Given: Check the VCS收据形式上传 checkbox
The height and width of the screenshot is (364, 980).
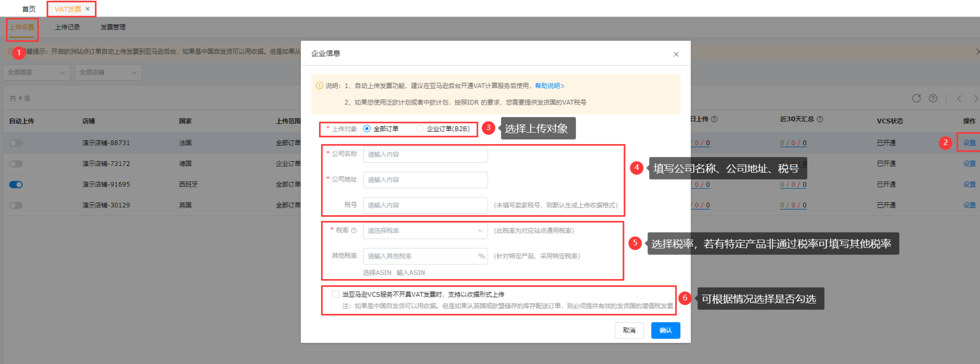Looking at the screenshot, I should coord(335,294).
